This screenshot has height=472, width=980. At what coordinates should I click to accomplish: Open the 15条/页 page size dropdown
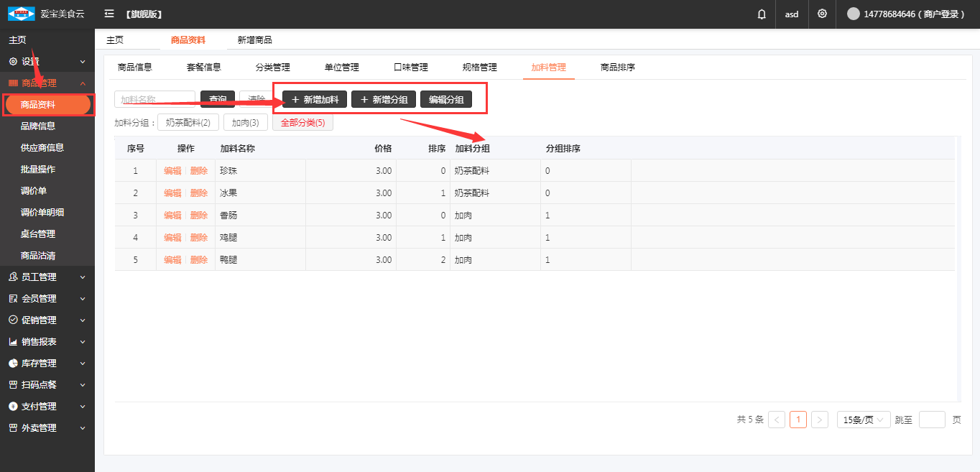(864, 420)
